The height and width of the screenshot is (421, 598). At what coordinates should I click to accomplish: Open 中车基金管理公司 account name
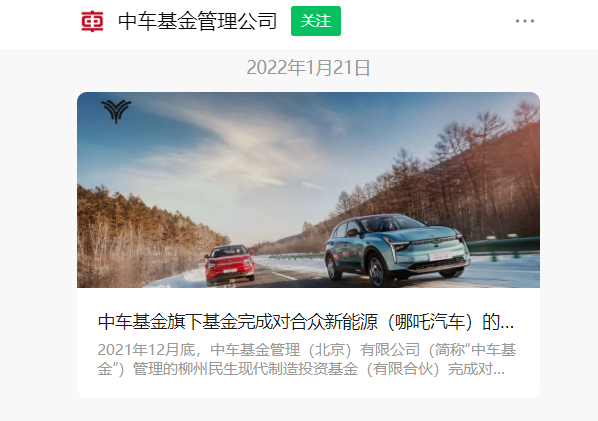(198, 21)
